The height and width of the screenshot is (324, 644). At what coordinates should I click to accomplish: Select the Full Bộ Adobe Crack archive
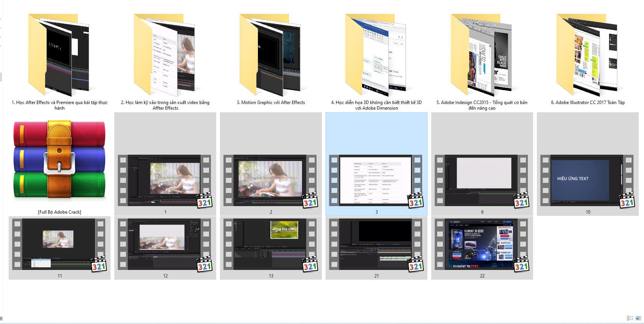coord(59,160)
